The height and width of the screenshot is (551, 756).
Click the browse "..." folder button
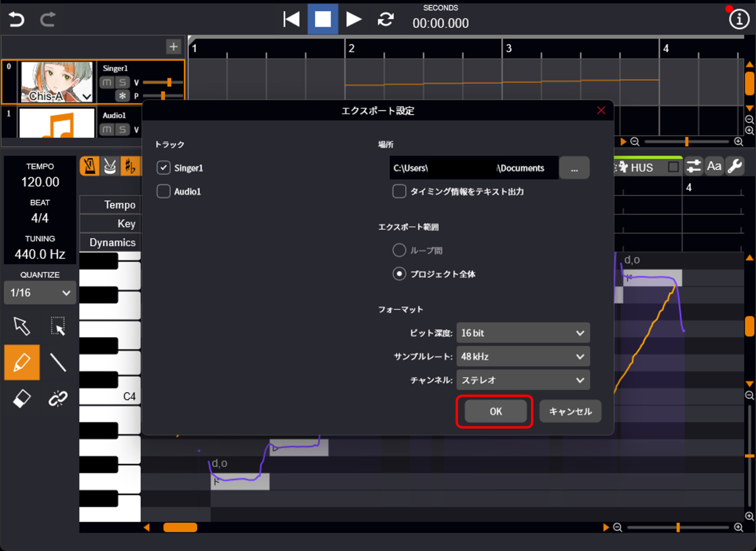pyautogui.click(x=574, y=168)
